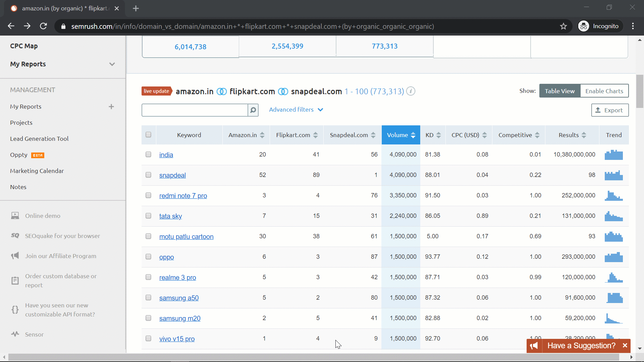Click the Sensor pulse icon

tap(15, 334)
